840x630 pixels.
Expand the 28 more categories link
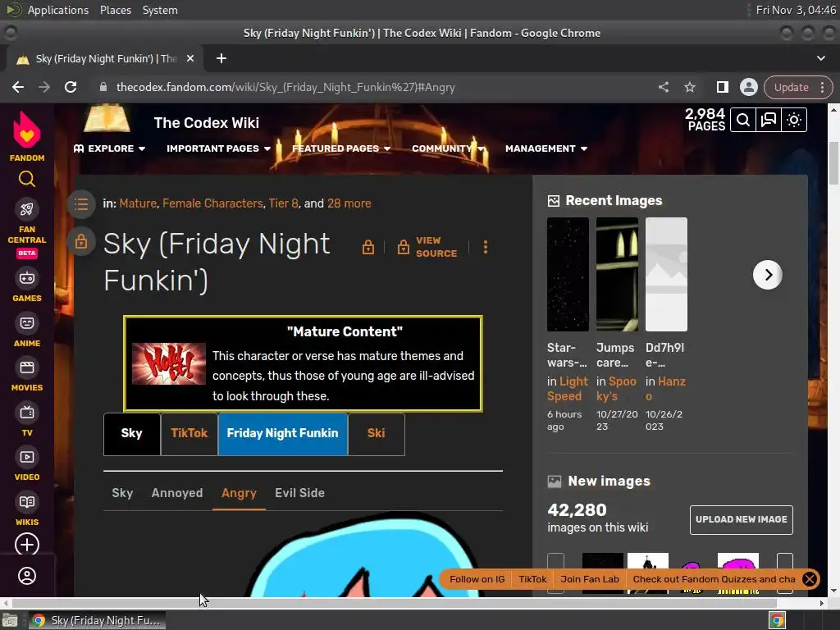click(x=349, y=203)
